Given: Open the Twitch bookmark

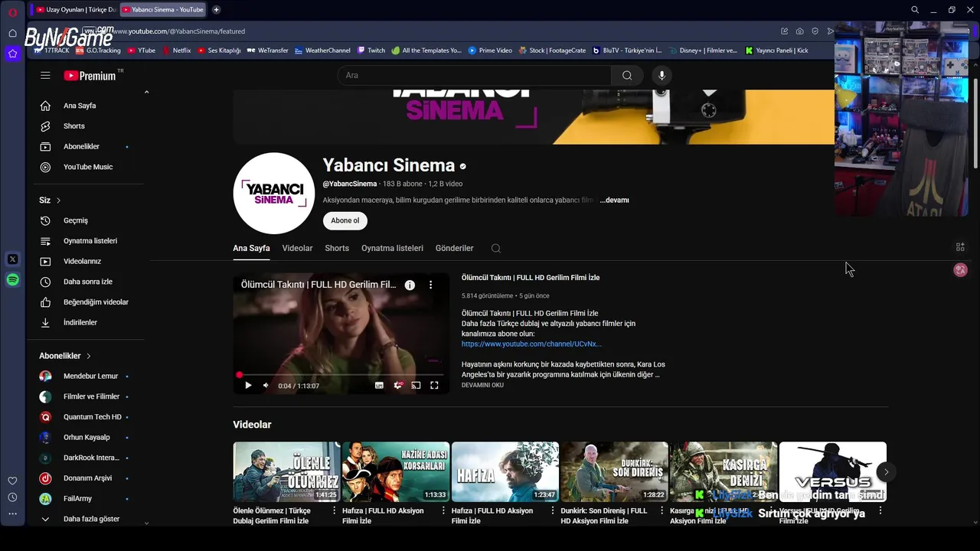Looking at the screenshot, I should coord(371,51).
